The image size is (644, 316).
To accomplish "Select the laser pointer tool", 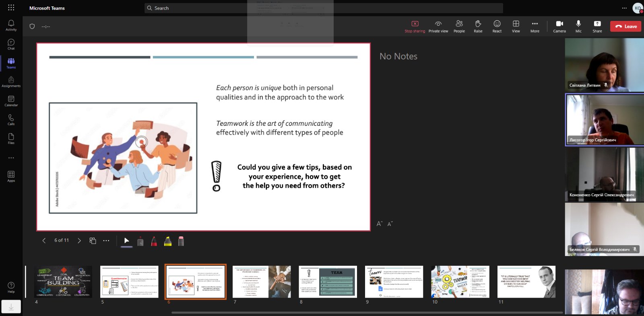I will pyautogui.click(x=126, y=240).
